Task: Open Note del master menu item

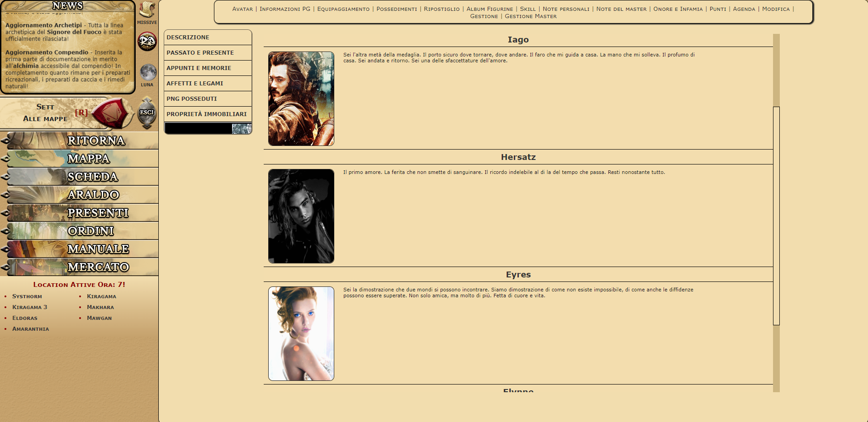Action: [621, 9]
